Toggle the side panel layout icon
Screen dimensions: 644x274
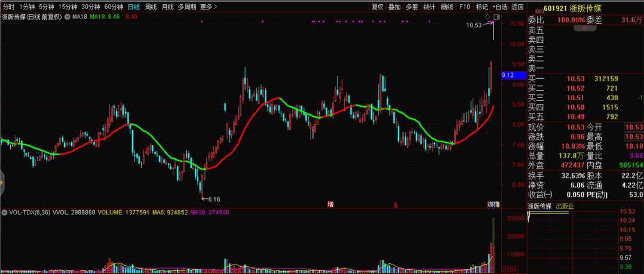coord(496,17)
